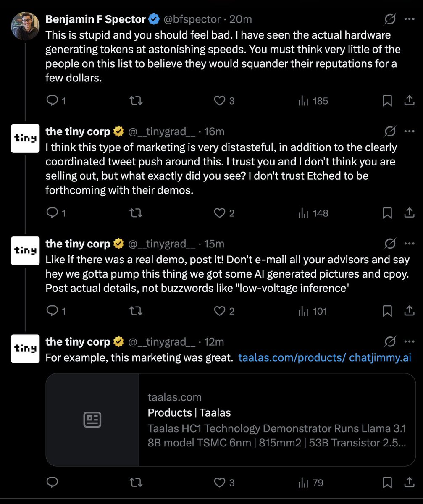This screenshot has width=423, height=504.
Task: Open more options on Benjamin's tweet
Action: point(409,19)
